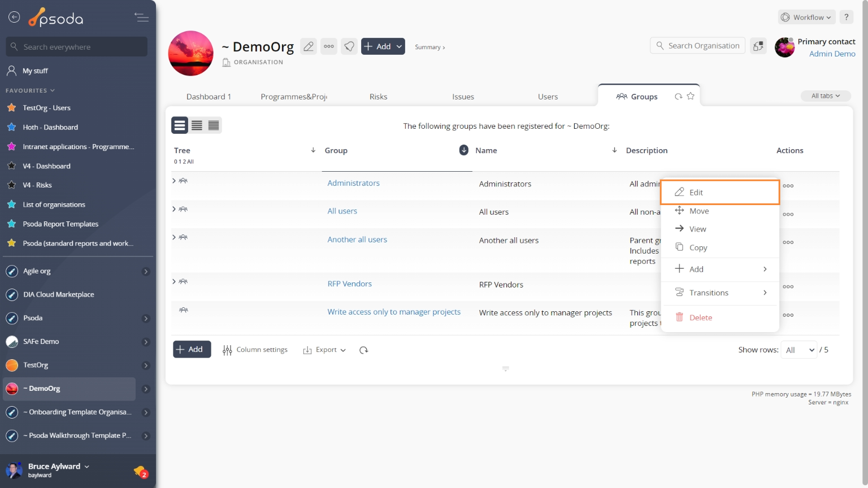Screen dimensions: 868x488
Task: Click the Add button below the table
Action: click(192, 350)
